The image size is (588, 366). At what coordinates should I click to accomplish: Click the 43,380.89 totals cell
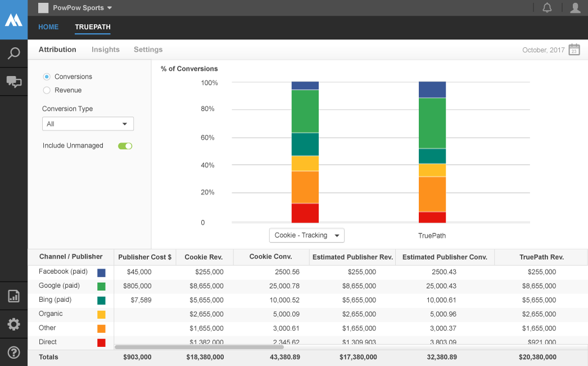coord(285,358)
